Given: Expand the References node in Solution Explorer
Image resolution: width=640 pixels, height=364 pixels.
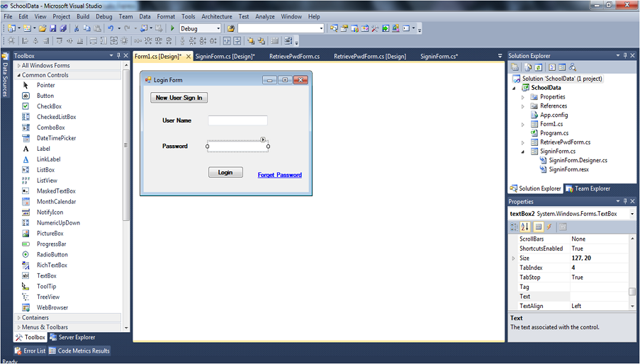Looking at the screenshot, I should point(523,106).
